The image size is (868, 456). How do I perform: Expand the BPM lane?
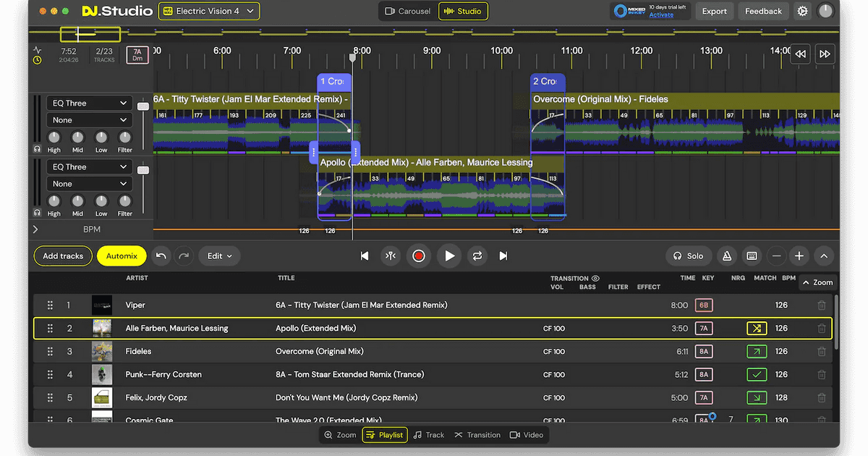pos(35,229)
